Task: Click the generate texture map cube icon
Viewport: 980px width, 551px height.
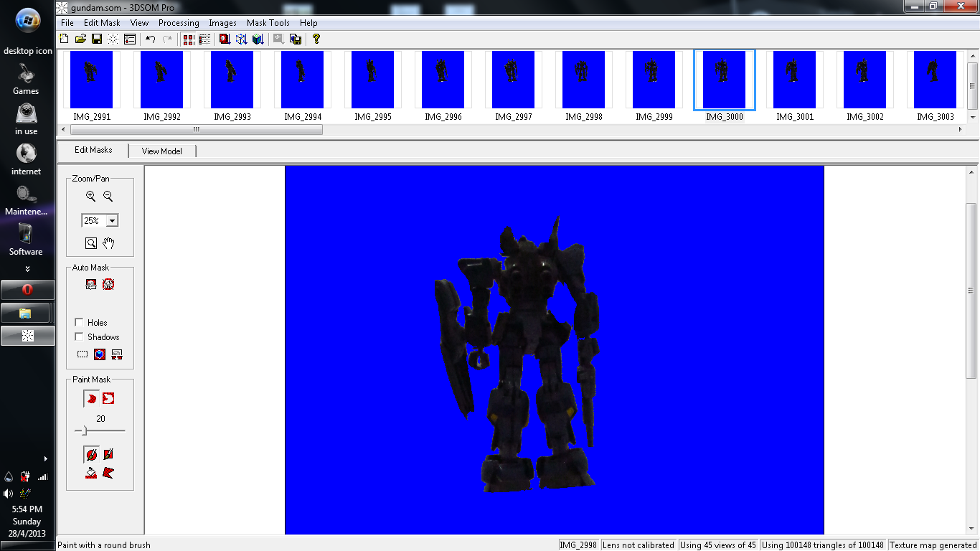Action: [x=258, y=39]
